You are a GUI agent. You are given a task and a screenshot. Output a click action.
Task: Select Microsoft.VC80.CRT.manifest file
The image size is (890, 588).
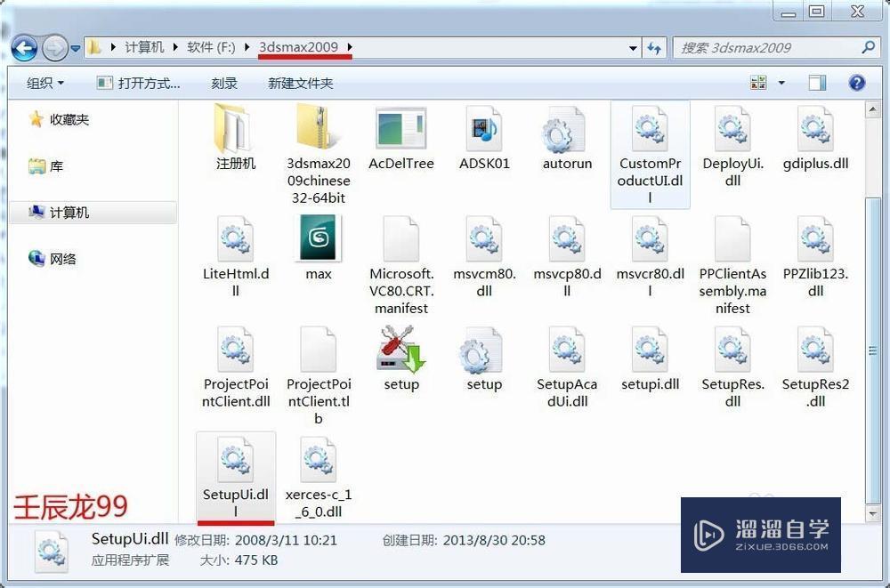tap(401, 266)
